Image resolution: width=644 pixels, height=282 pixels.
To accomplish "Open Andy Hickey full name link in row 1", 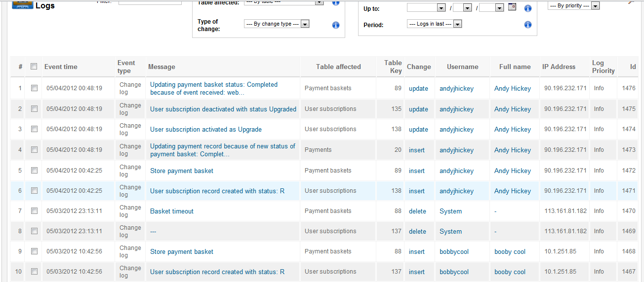I will coord(513,89).
